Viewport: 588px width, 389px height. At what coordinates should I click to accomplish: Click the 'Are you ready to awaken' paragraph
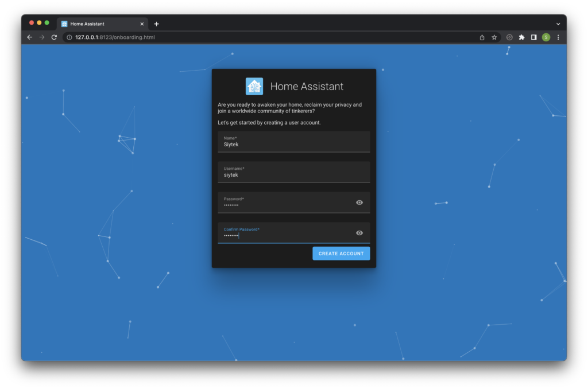[289, 108]
